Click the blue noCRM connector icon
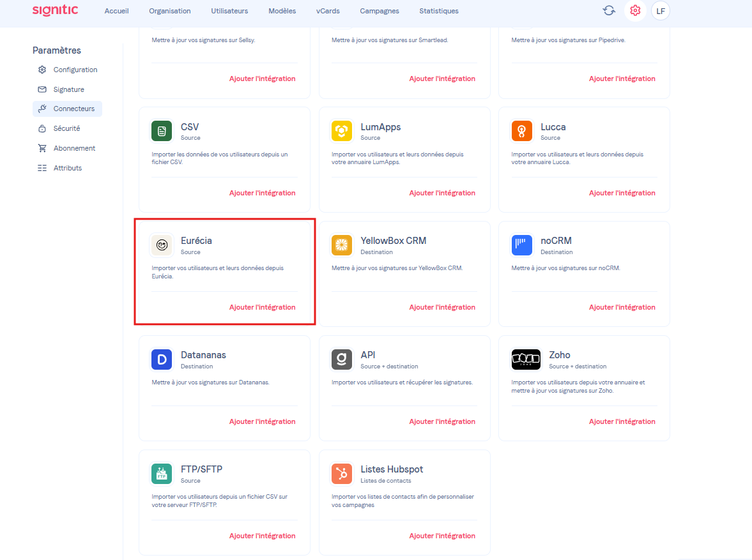Image resolution: width=752 pixels, height=560 pixels. [522, 245]
